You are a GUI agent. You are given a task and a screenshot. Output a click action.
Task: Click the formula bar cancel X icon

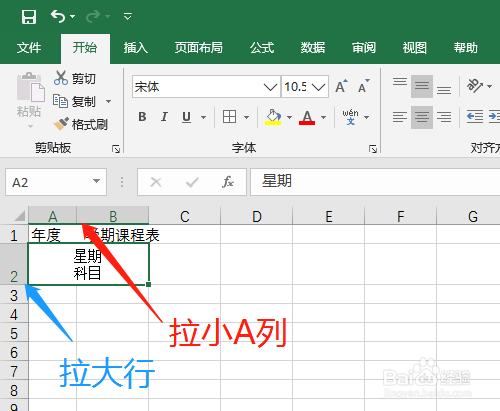coord(156,182)
